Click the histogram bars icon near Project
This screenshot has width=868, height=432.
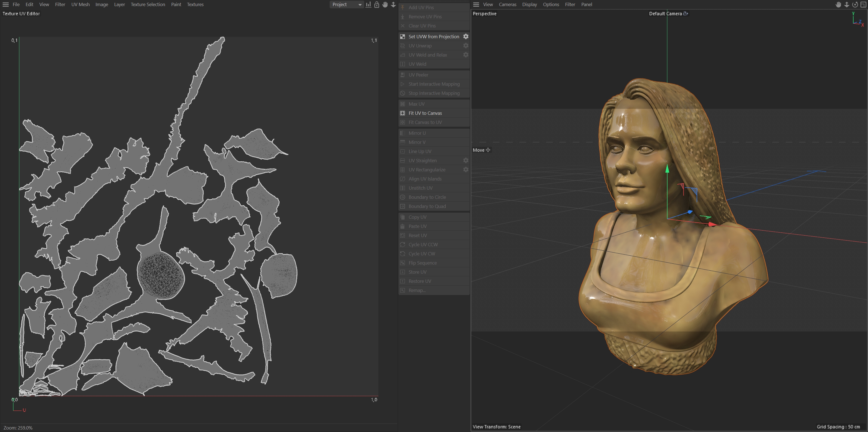(x=368, y=4)
